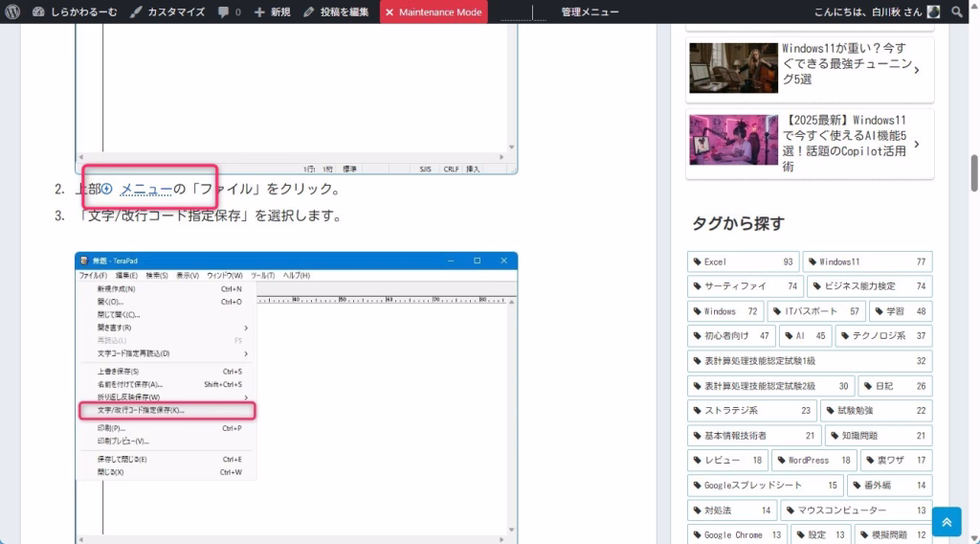Click the user avatar in admin bar
This screenshot has width=980, height=544.
tap(934, 11)
